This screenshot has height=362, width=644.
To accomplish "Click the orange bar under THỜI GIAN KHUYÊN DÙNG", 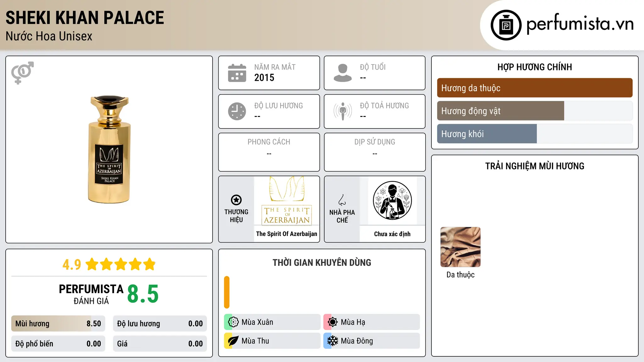I will (227, 292).
